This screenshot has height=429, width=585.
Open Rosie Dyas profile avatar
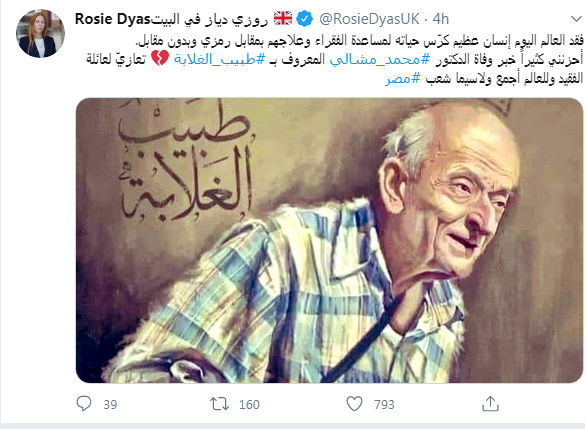tap(40, 34)
